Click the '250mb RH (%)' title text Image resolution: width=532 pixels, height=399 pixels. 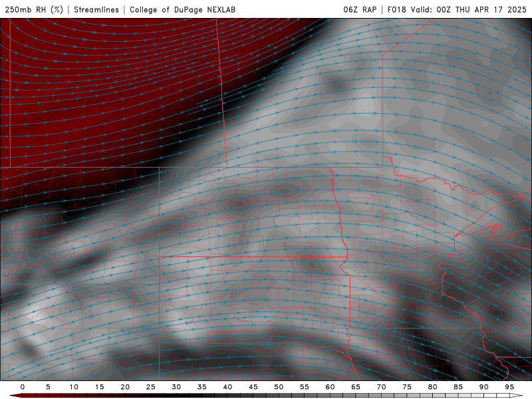click(x=34, y=9)
